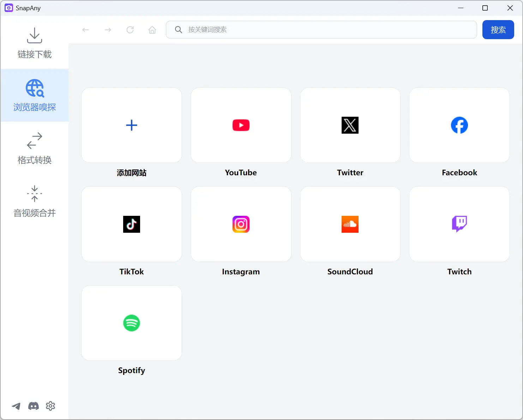Open the Twitter X icon
This screenshot has height=420, width=523.
350,125
